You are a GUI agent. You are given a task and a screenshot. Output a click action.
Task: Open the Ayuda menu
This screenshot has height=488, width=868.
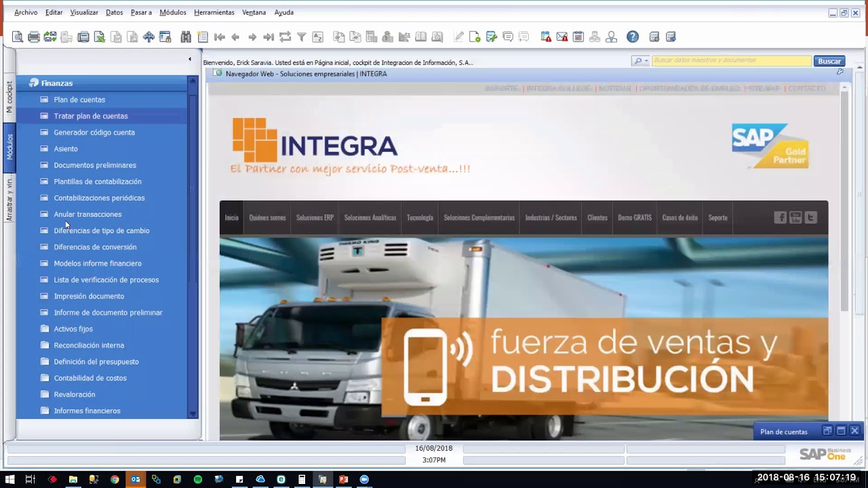click(x=284, y=12)
